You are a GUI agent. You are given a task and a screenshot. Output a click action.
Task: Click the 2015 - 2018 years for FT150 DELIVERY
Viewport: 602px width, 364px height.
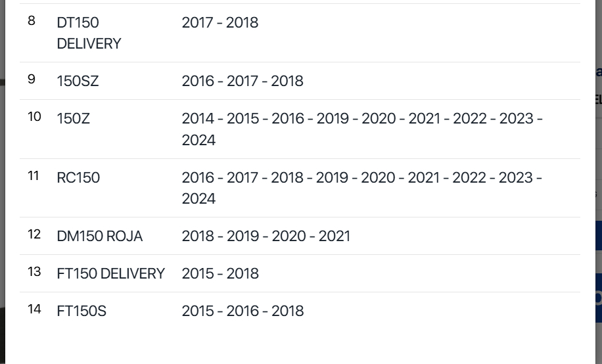[220, 274]
